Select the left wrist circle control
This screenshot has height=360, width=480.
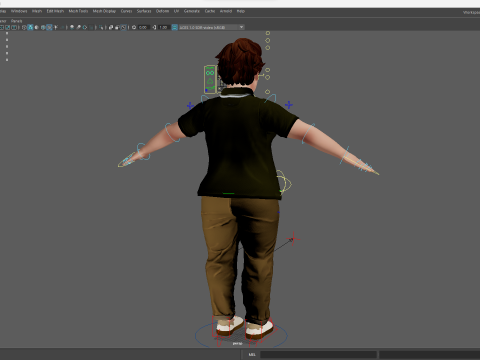click(x=143, y=151)
